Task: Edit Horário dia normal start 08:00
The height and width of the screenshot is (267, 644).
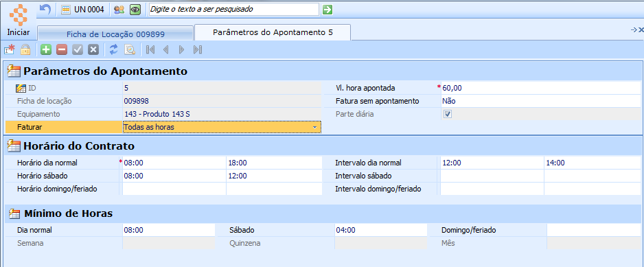Action: click(174, 163)
